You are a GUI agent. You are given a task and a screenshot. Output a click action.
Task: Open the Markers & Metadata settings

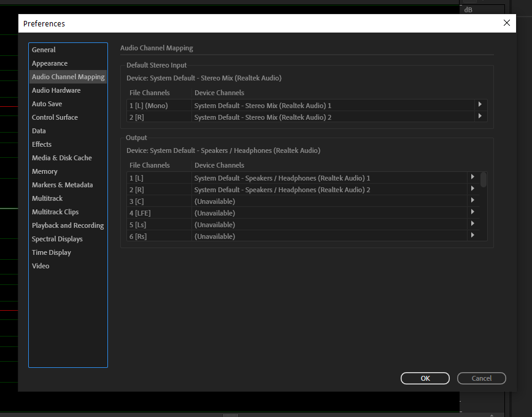61,185
